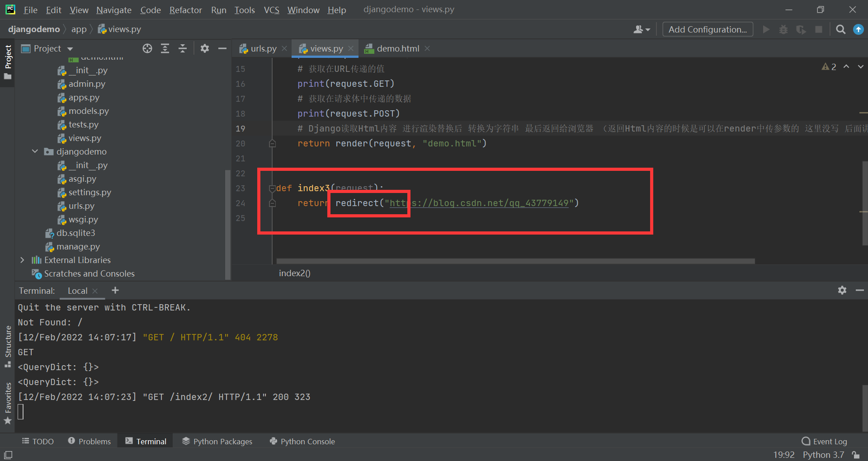Open the Event Log

tap(824, 441)
